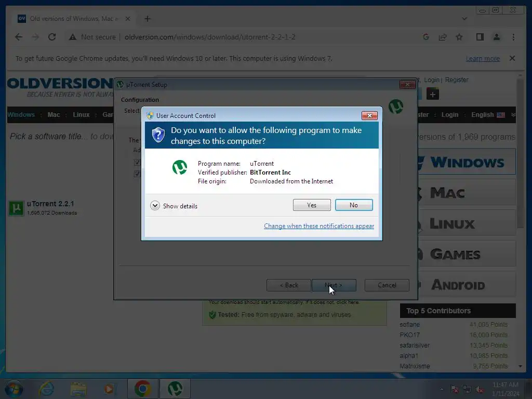This screenshot has height=399, width=532.
Task: Open the LINUX category banner
Action: (x=467, y=223)
